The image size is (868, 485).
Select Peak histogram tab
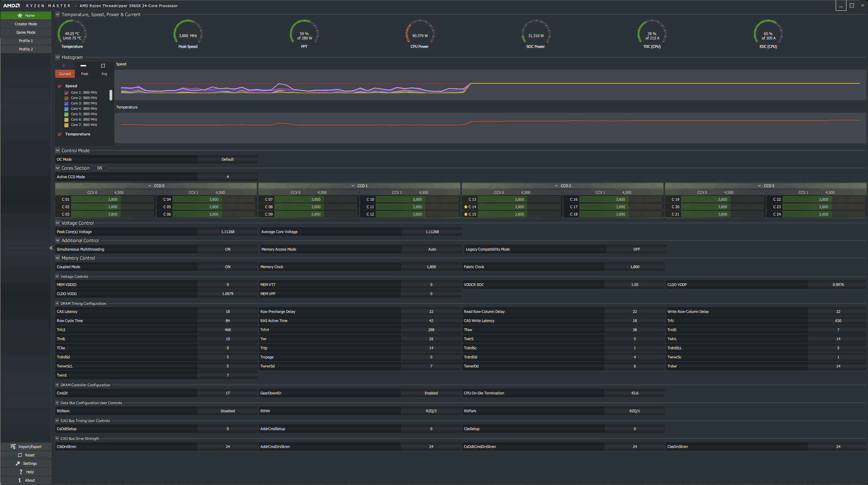[85, 73]
